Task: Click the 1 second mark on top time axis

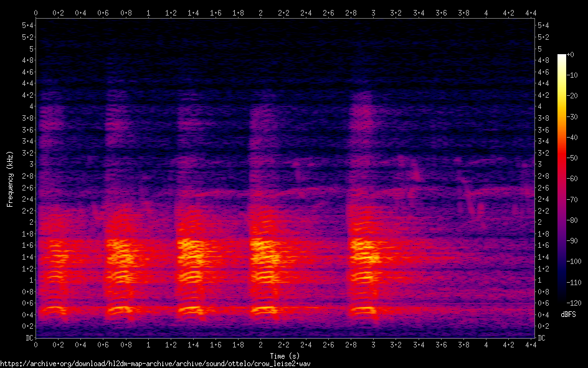Action: (x=148, y=12)
